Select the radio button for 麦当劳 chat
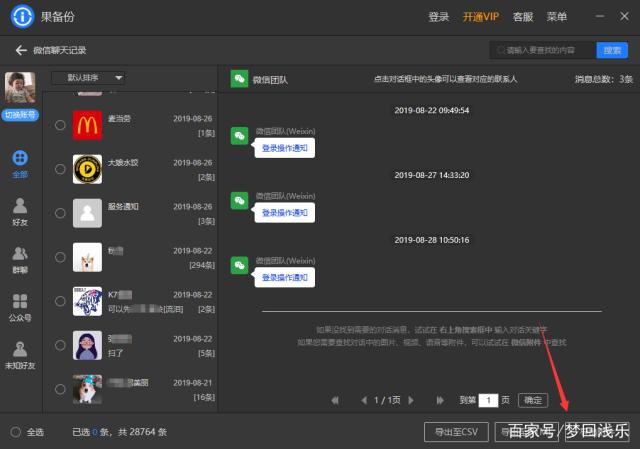The height and width of the screenshot is (449, 640). (60, 125)
